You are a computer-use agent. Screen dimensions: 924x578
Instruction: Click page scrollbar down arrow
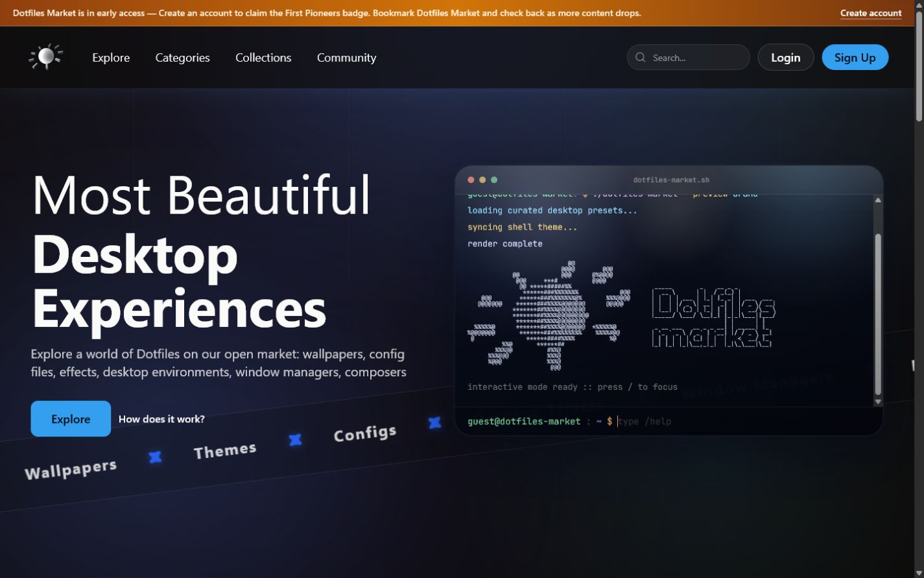click(x=919, y=573)
